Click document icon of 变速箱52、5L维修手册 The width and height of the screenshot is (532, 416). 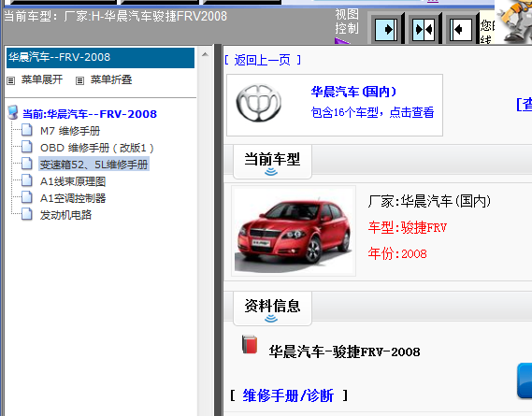point(27,164)
